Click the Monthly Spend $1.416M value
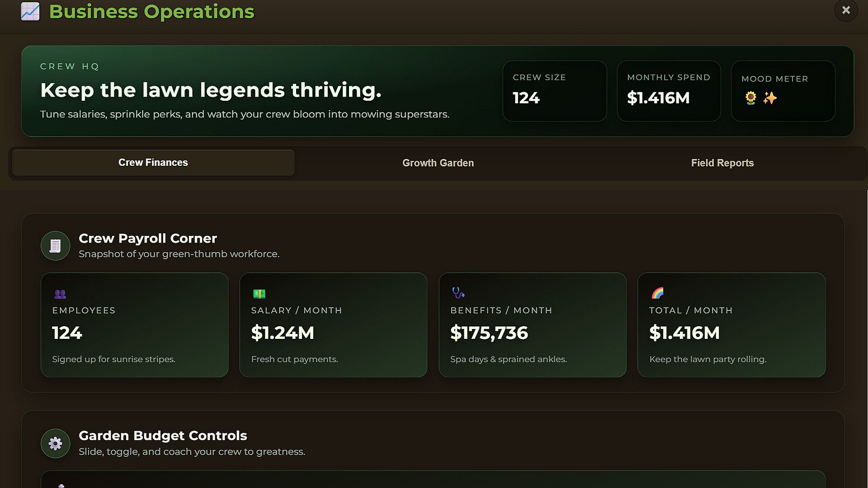The image size is (868, 488). pos(658,98)
